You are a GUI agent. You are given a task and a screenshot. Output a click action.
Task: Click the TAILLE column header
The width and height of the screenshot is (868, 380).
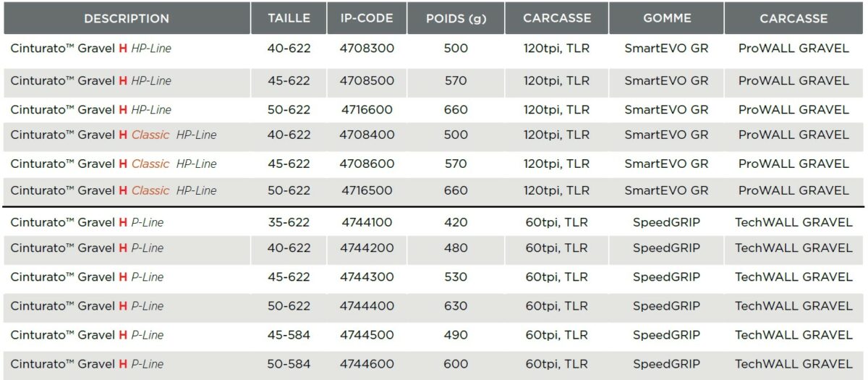(x=289, y=19)
